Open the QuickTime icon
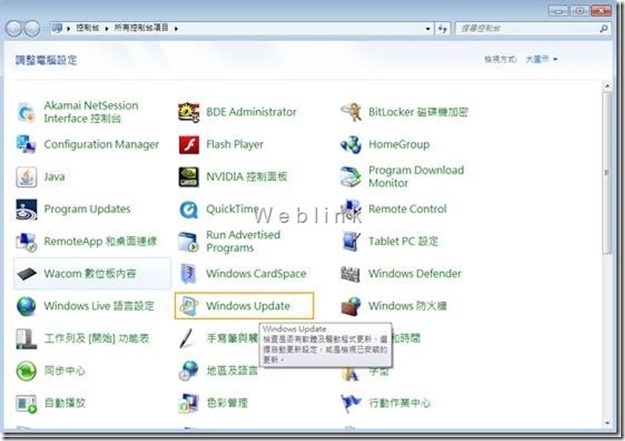Viewport: 625px width, 441px height. click(x=189, y=209)
